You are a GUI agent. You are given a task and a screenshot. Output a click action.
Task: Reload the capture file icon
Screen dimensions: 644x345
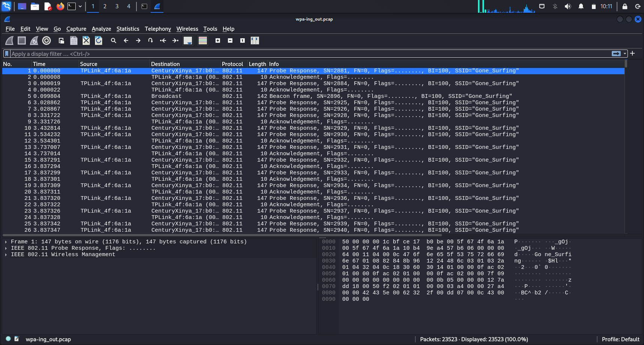coord(99,40)
